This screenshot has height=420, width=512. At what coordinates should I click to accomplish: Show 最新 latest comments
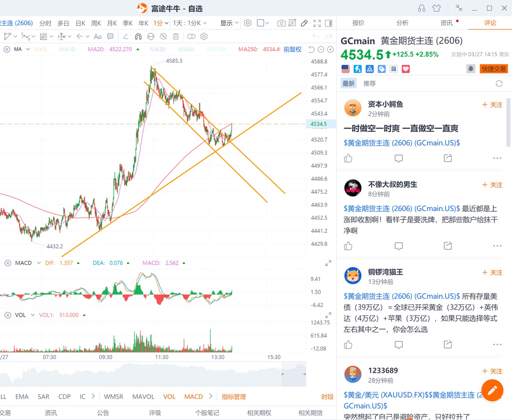click(x=349, y=84)
